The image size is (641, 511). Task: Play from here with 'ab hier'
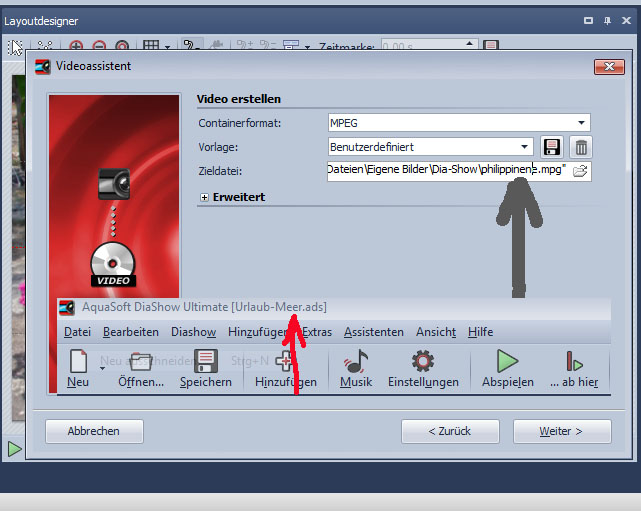(x=574, y=361)
